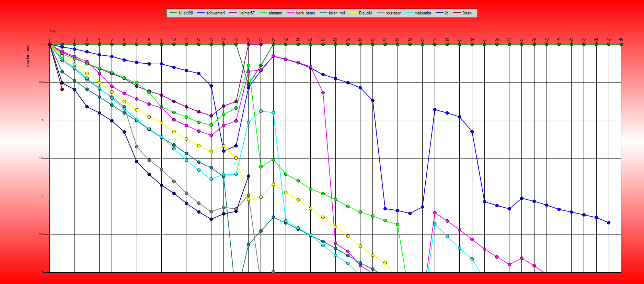Click makumba's cyan point at lap 34
Viewport: 644px width, 284px height.
(x=472, y=259)
